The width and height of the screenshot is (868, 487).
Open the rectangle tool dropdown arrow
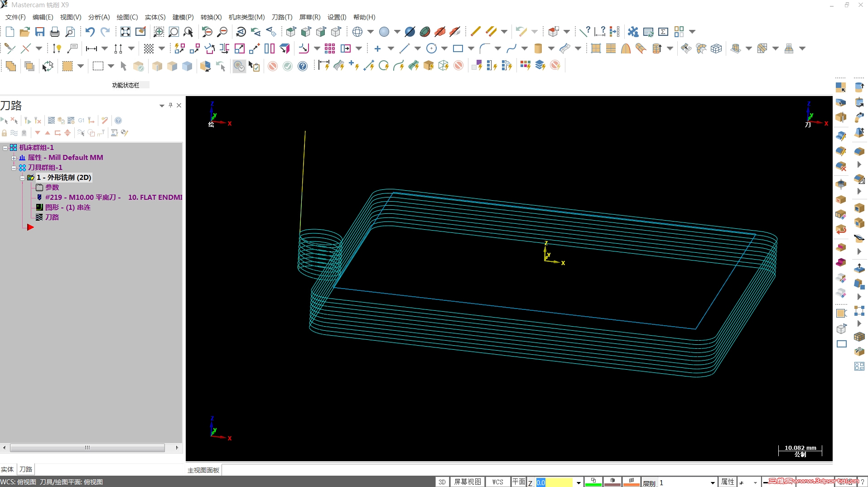coord(471,48)
